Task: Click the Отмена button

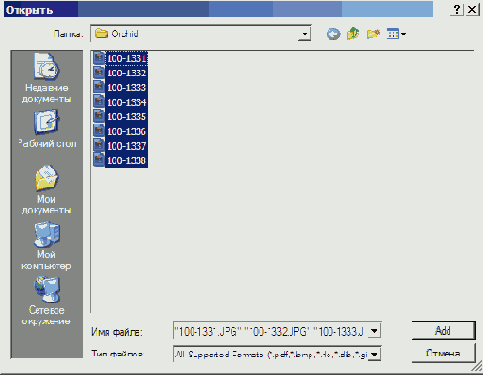Action: (443, 353)
